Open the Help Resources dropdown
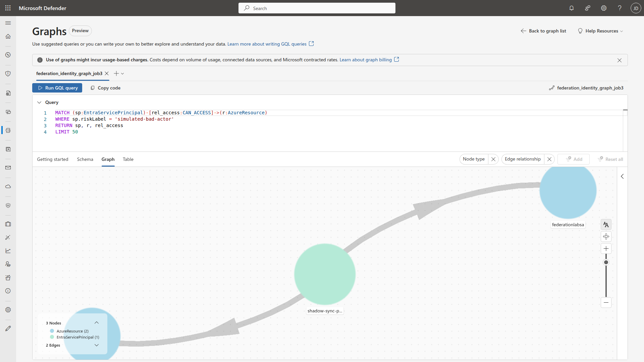This screenshot has height=362, width=644. tap(600, 31)
